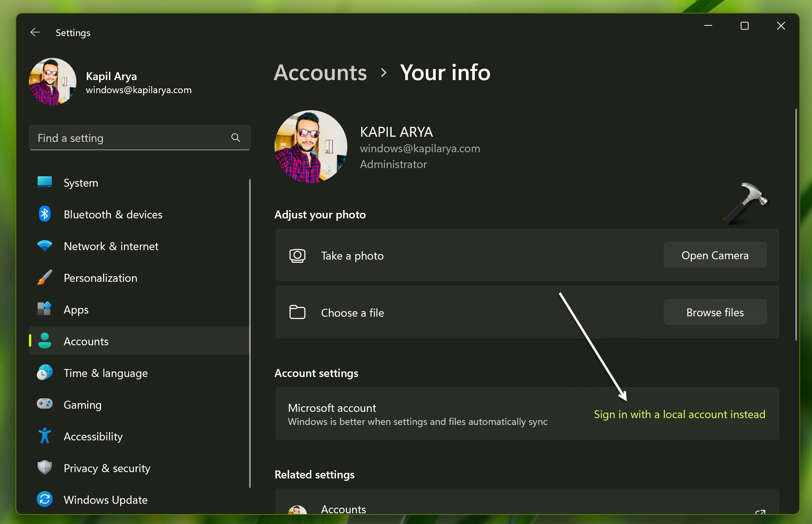Viewport: 812px width, 524px height.
Task: Click the Gaming controller icon
Action: (x=45, y=404)
